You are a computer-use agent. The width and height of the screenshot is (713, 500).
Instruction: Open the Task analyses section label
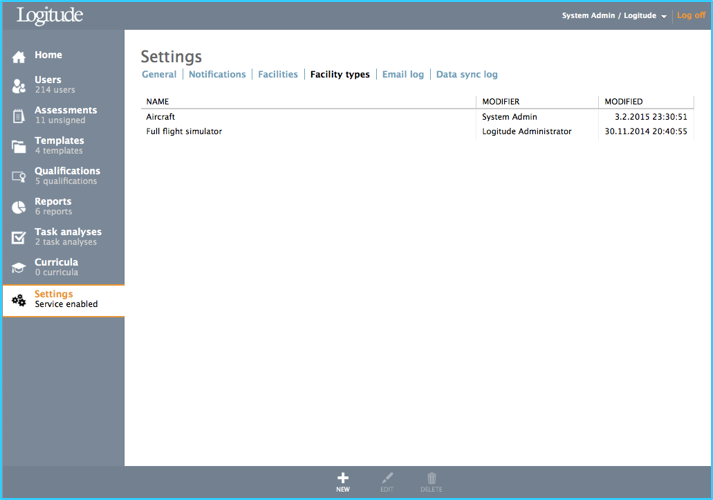[x=68, y=232]
